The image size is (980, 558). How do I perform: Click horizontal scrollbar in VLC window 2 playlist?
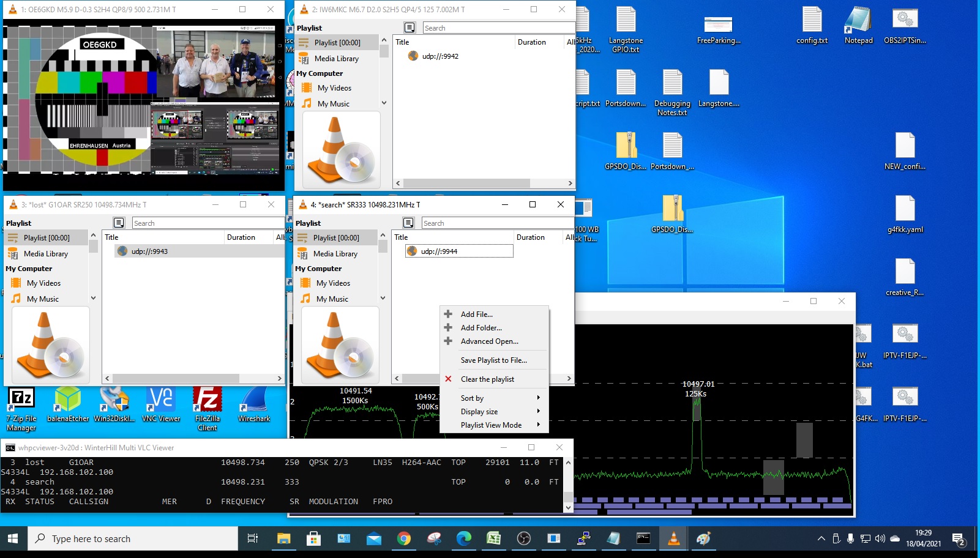point(467,183)
